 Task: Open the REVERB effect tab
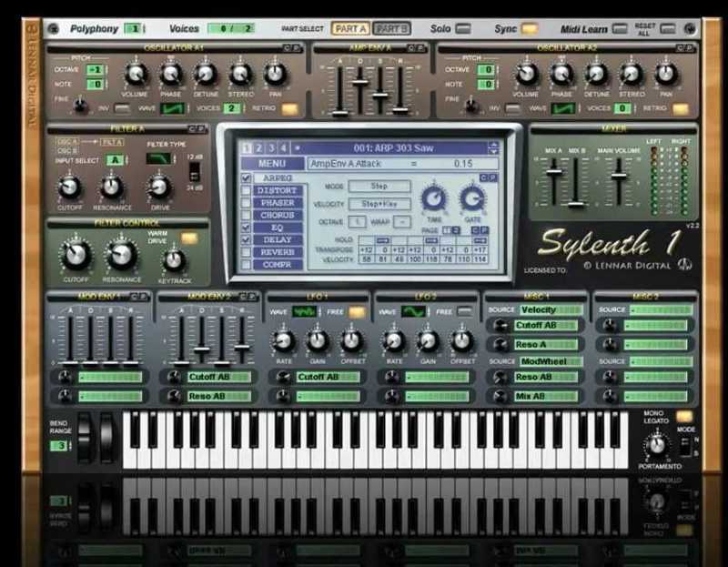coord(278,252)
